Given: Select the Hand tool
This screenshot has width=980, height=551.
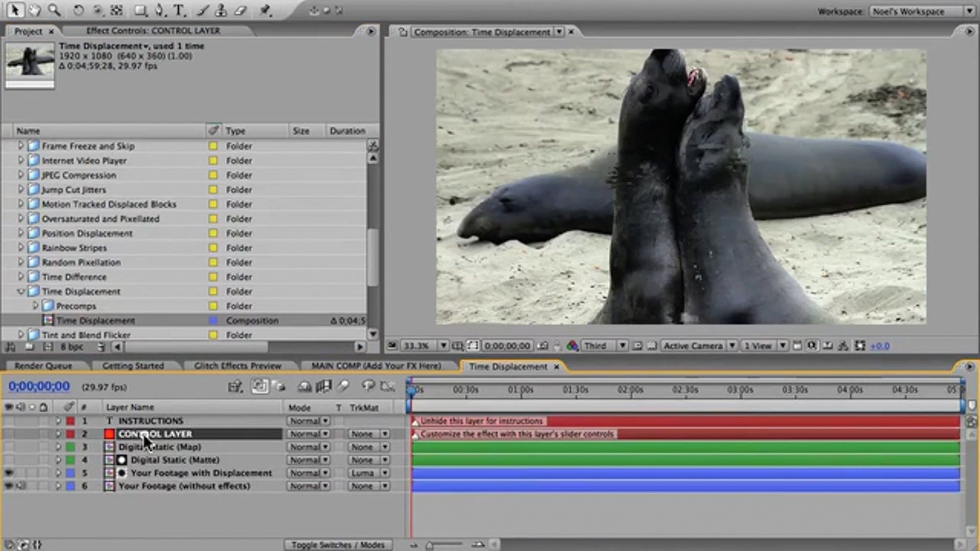Looking at the screenshot, I should coord(35,10).
